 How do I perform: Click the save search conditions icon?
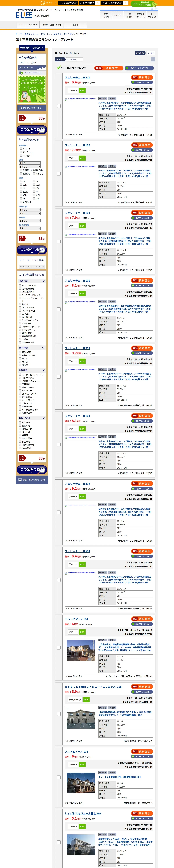coord(22,72)
